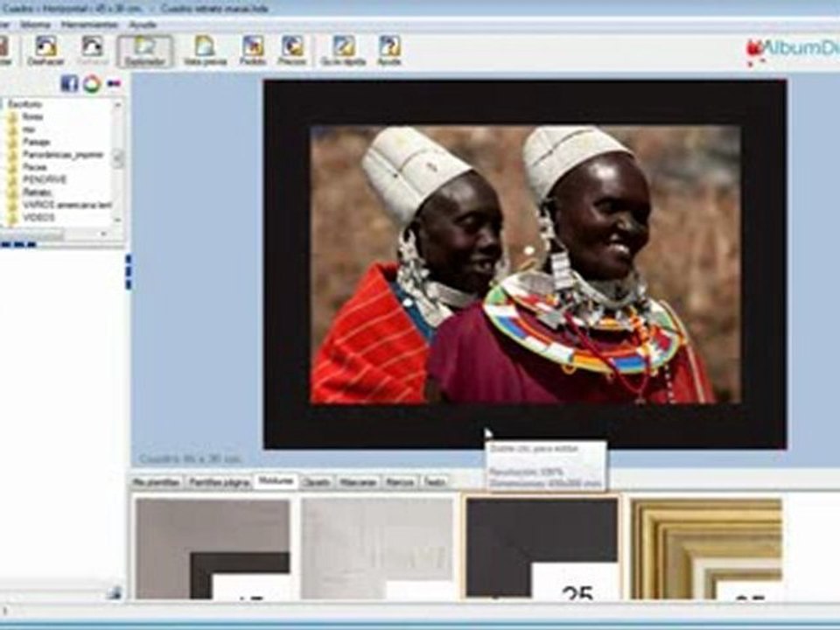The width and height of the screenshot is (840, 630).
Task: Choose the dark charcoal moulding labeled 25
Action: [542, 549]
